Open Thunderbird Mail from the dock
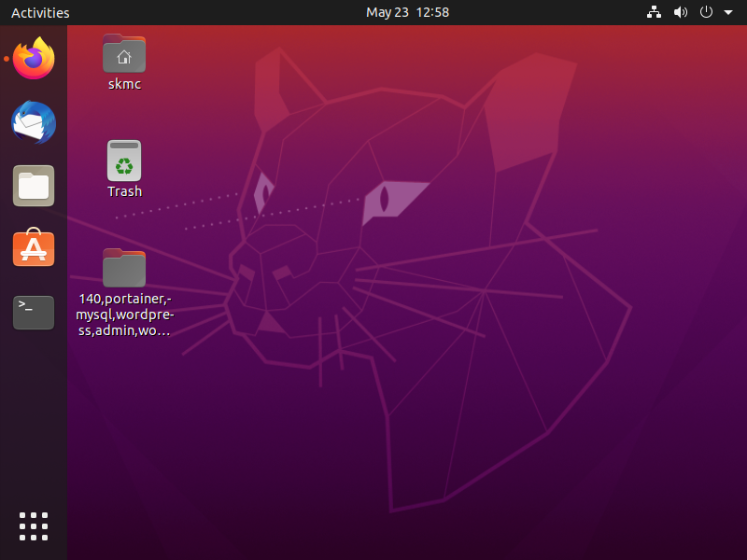Viewport: 747px width, 560px height. [34, 122]
